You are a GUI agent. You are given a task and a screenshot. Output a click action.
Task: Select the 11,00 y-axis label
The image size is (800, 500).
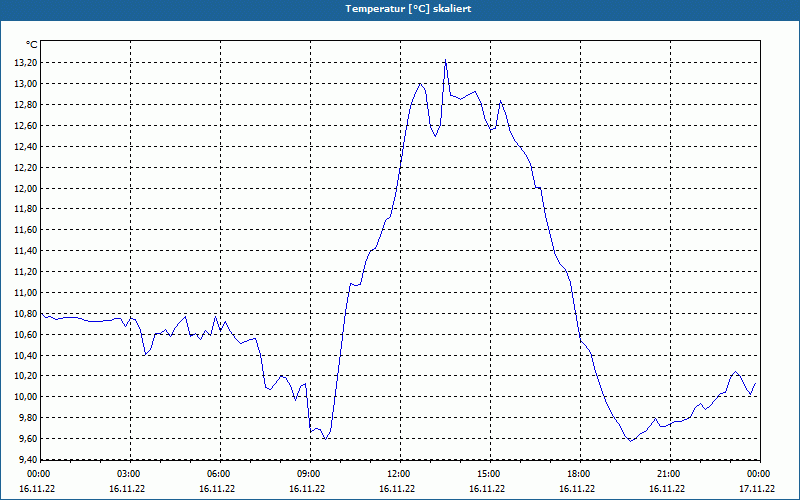(x=27, y=292)
